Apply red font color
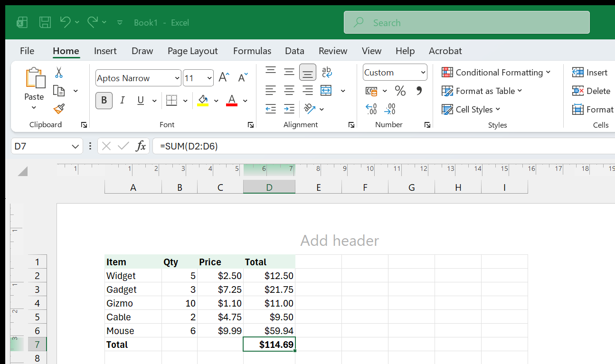This screenshot has width=615, height=364. coord(232,100)
